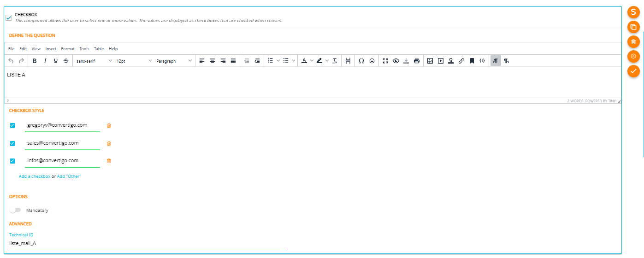Open the Insert menu
The width and height of the screenshot is (644, 258).
(x=51, y=49)
